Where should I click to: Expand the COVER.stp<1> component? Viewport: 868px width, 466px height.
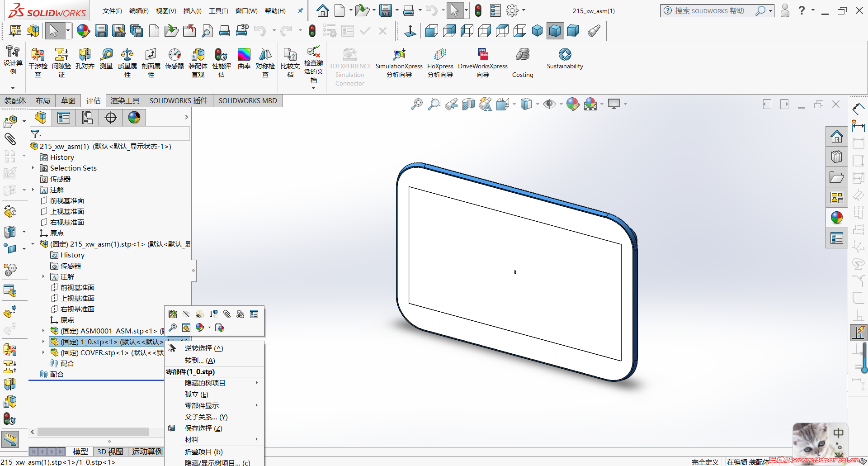click(x=43, y=352)
